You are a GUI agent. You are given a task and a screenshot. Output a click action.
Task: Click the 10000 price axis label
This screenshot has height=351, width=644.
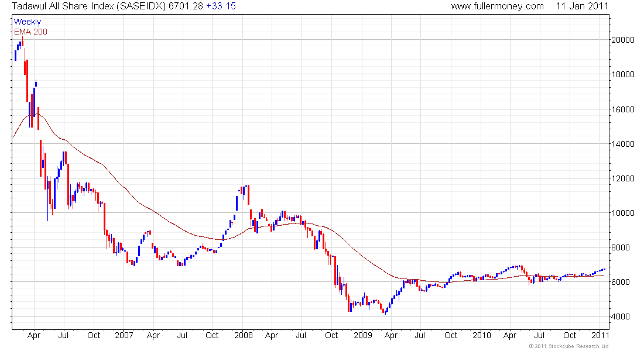[x=623, y=213]
